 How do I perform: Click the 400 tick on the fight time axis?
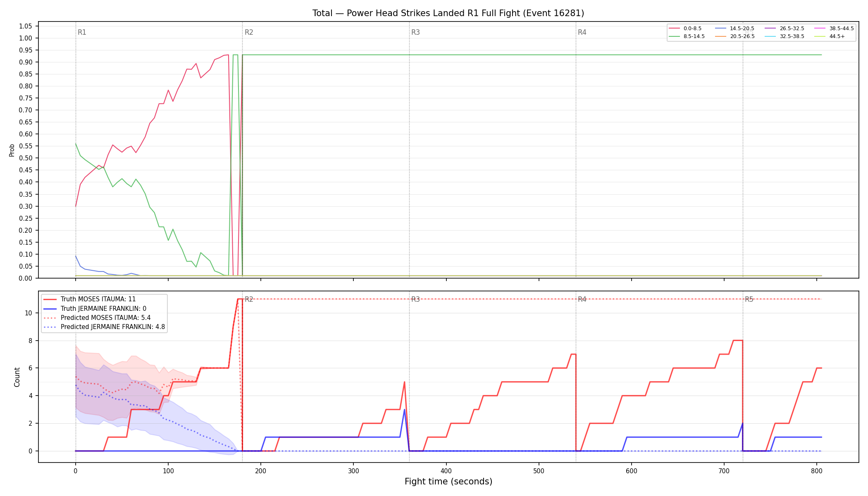click(x=446, y=471)
